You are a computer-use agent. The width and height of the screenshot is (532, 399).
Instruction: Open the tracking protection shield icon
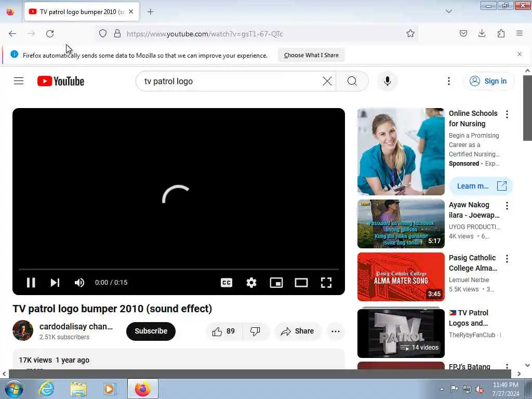[x=103, y=33]
